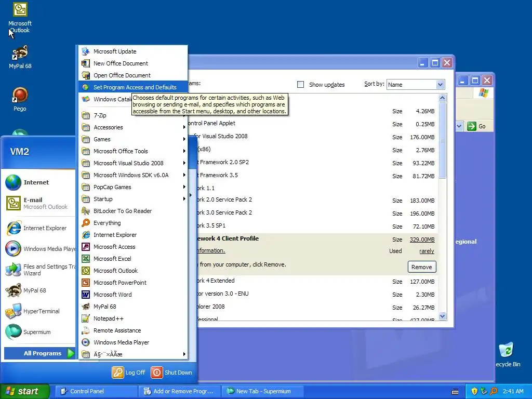Click the rarely usage link
The width and height of the screenshot is (532, 399).
point(427,251)
